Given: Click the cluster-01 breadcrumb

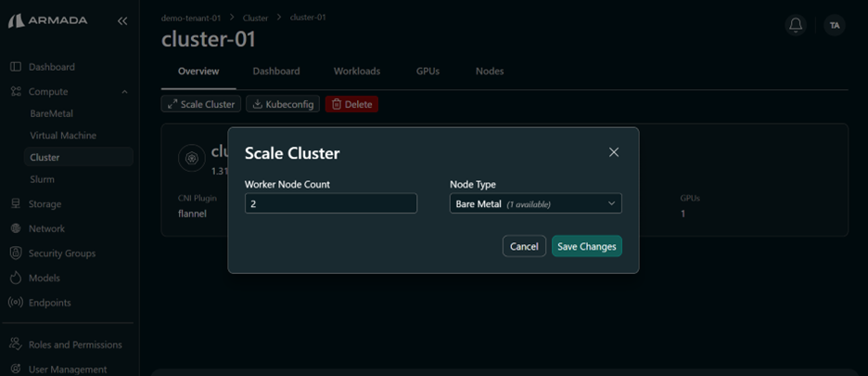Looking at the screenshot, I should pos(308,18).
